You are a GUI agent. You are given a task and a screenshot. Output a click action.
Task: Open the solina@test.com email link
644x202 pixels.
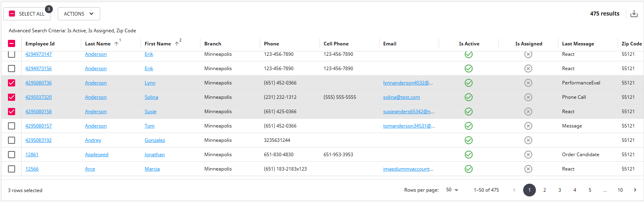coord(402,97)
